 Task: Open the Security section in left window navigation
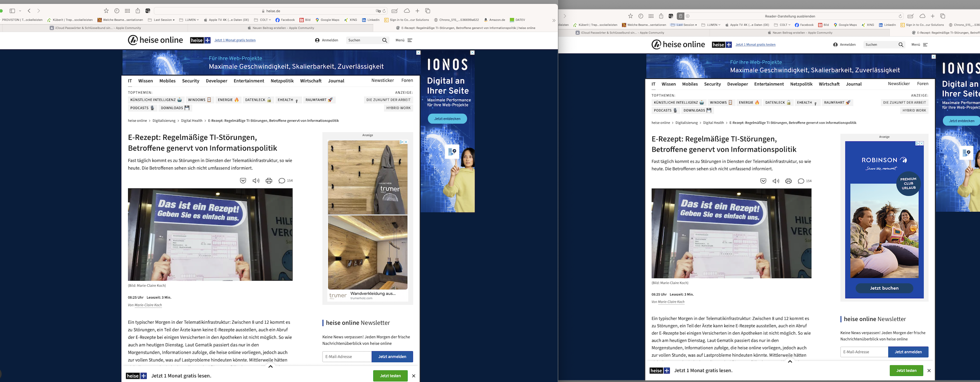[x=191, y=81]
